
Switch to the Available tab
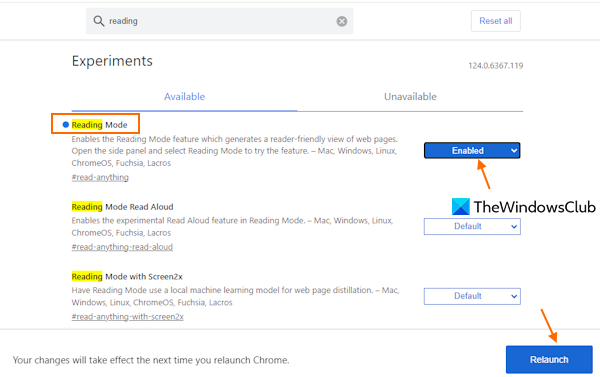(184, 97)
